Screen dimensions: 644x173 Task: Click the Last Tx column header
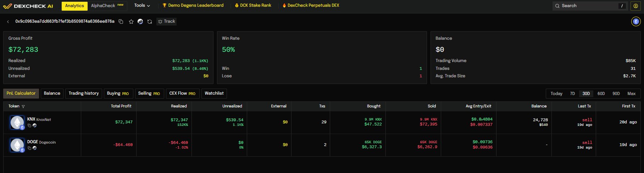coord(584,106)
